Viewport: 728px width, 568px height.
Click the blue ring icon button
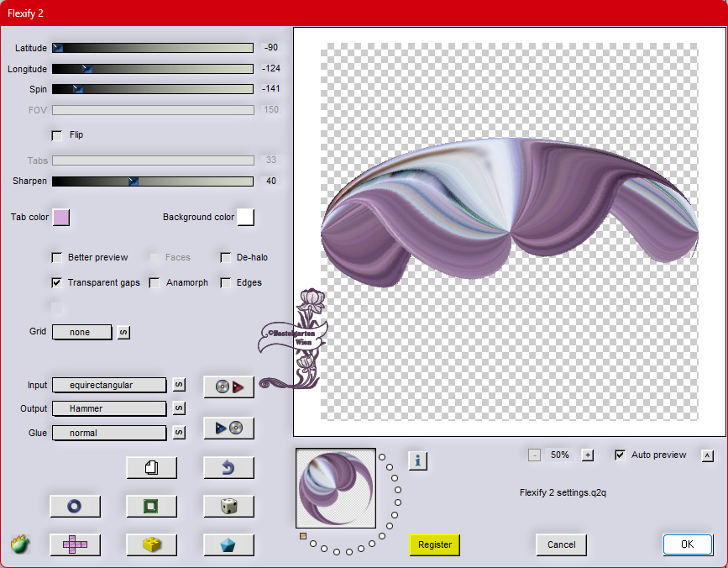point(75,506)
